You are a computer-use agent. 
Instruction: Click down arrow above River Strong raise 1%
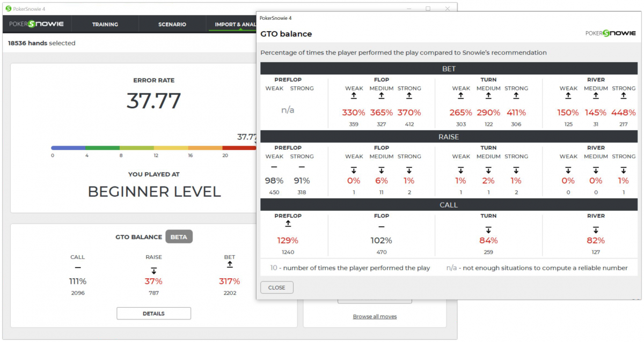(x=623, y=169)
